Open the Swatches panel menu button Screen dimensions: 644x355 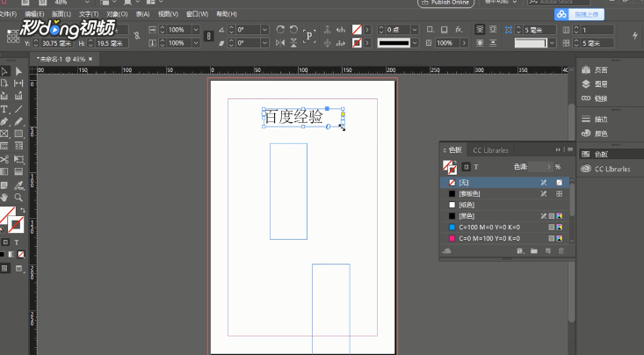coord(570,150)
